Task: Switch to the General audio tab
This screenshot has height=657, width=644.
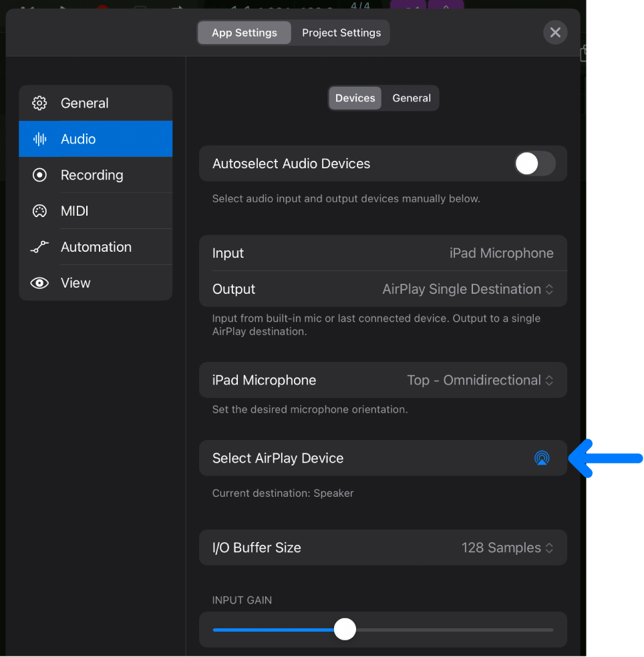Action: pos(410,97)
